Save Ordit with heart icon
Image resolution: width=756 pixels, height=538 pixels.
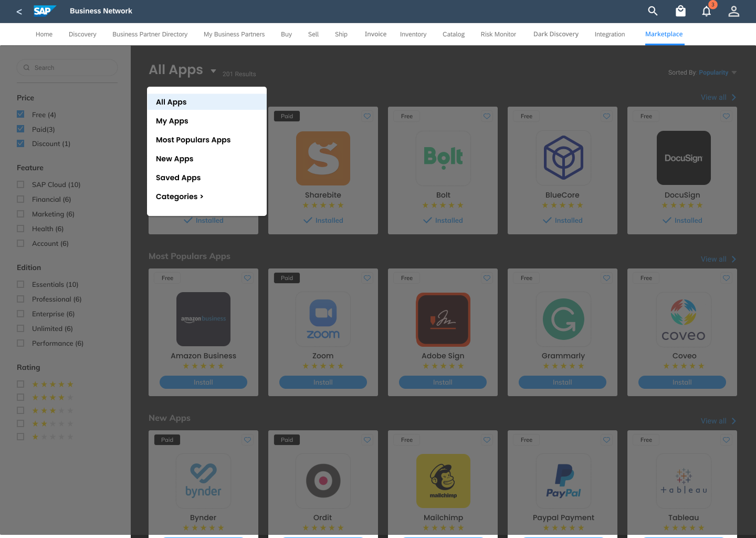point(367,440)
